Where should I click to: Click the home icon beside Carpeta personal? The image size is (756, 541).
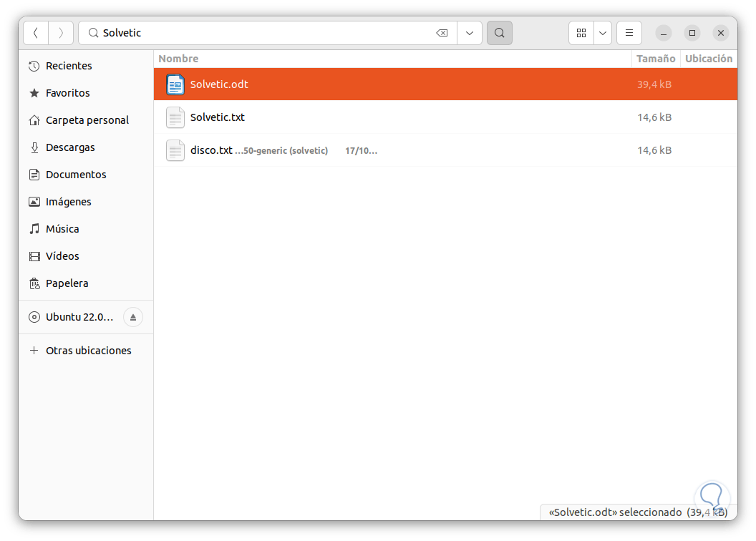pos(34,120)
